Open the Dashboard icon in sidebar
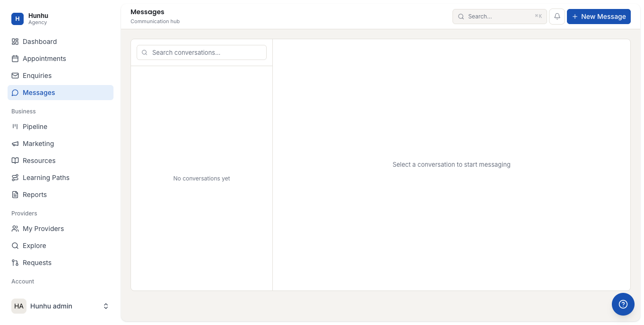Image resolution: width=644 pixels, height=325 pixels. [x=15, y=42]
